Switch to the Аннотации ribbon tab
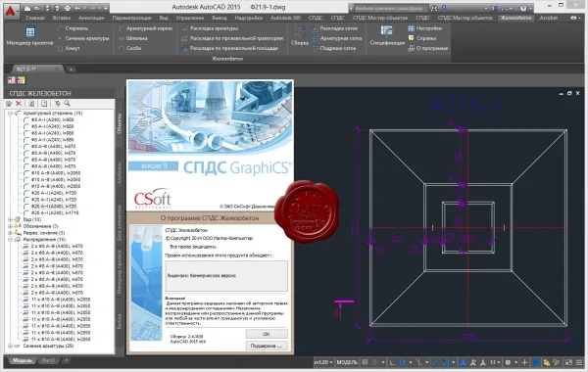The height and width of the screenshot is (372, 588). pyautogui.click(x=91, y=18)
